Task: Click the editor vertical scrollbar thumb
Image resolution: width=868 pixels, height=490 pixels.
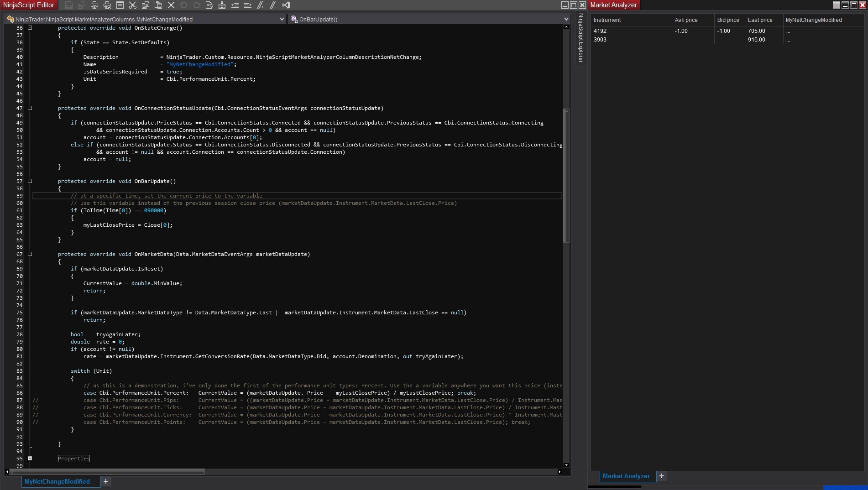Action: click(x=566, y=176)
